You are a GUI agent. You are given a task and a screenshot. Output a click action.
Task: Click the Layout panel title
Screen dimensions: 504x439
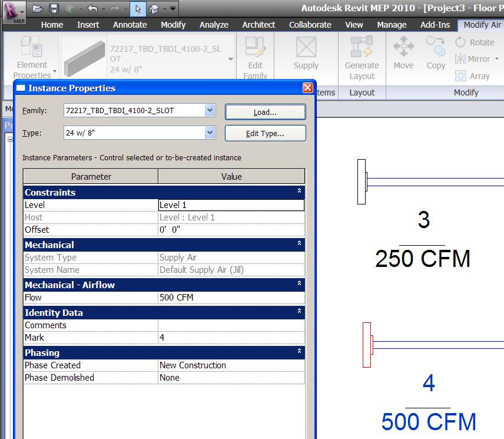362,93
